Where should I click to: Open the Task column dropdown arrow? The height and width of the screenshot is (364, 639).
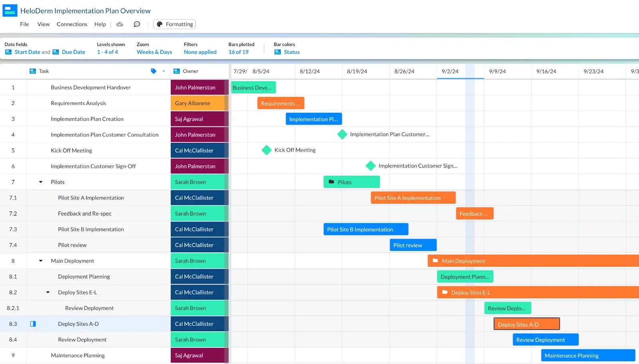tap(164, 71)
